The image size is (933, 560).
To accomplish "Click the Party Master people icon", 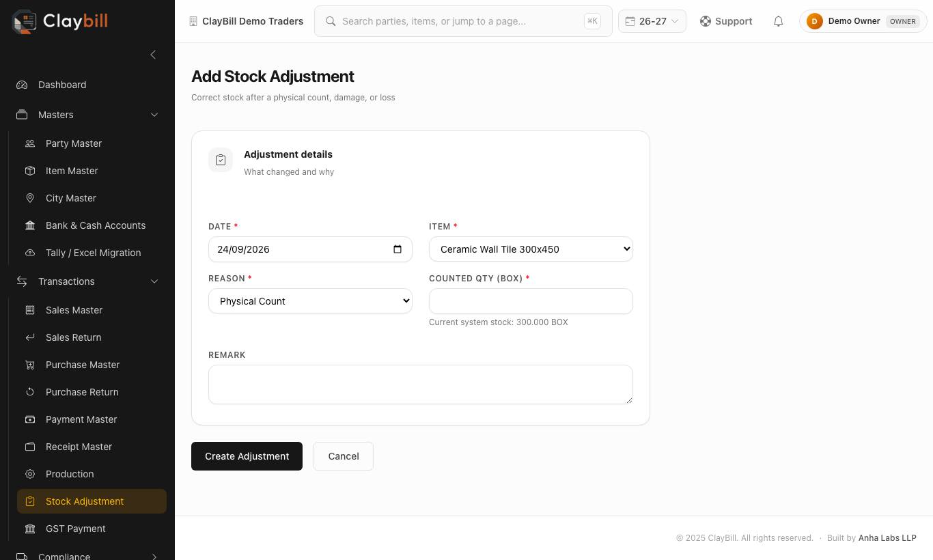I will (30, 143).
